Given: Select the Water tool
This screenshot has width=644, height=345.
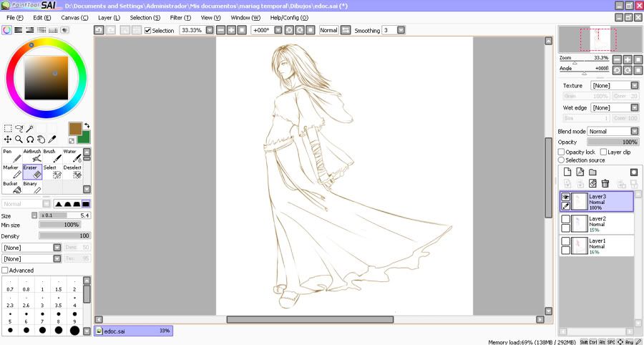Looking at the screenshot, I should (73, 155).
